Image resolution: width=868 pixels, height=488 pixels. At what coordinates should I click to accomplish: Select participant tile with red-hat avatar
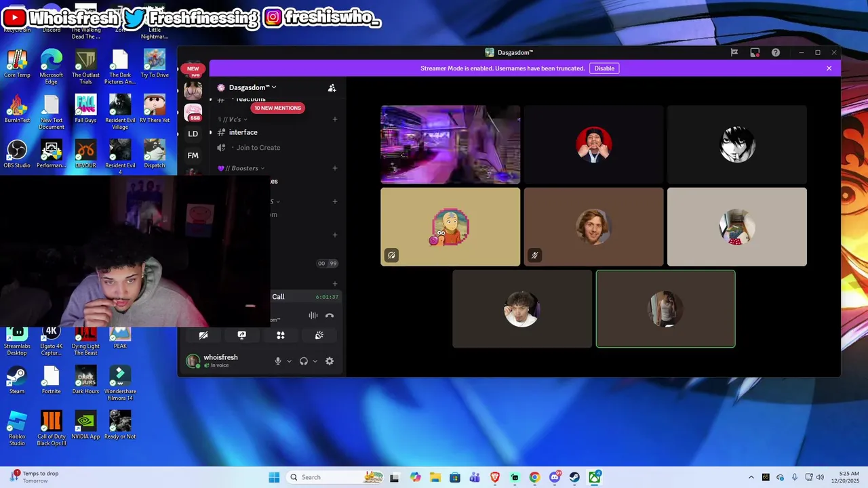593,144
